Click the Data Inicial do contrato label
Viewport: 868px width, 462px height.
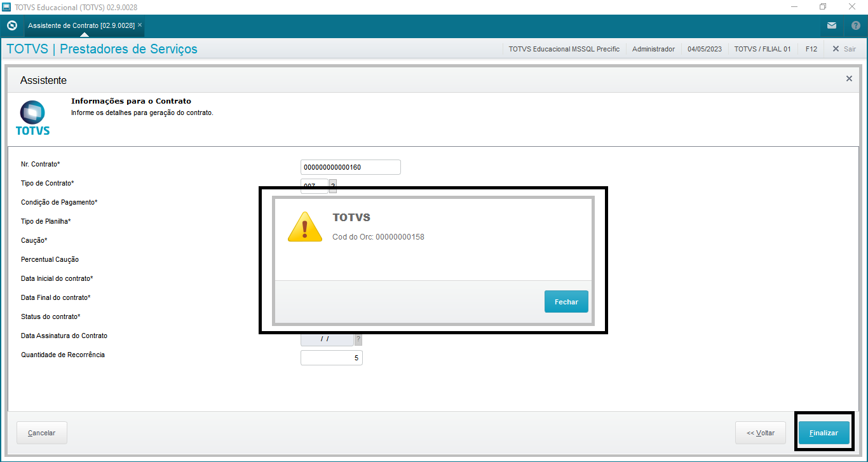[x=57, y=278]
